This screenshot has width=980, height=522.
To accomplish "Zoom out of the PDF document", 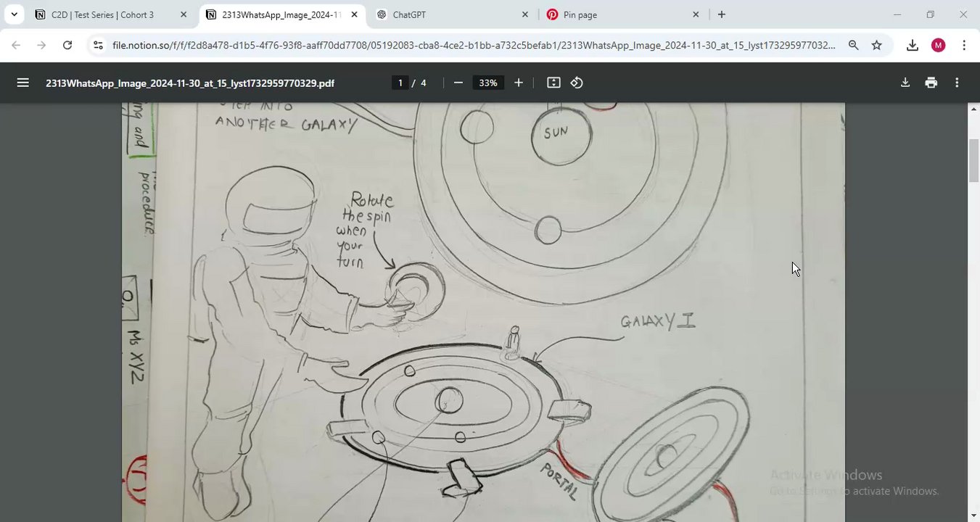I will tap(458, 83).
